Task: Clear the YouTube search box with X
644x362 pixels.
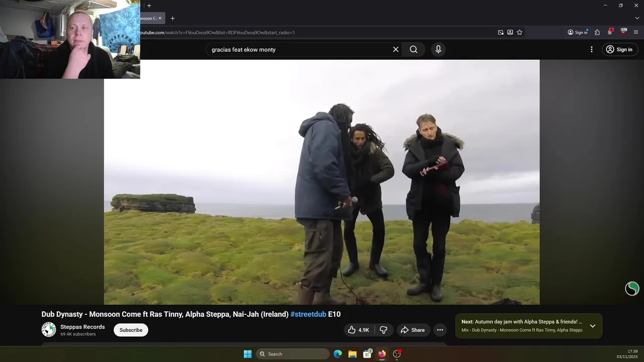Action: [395, 49]
